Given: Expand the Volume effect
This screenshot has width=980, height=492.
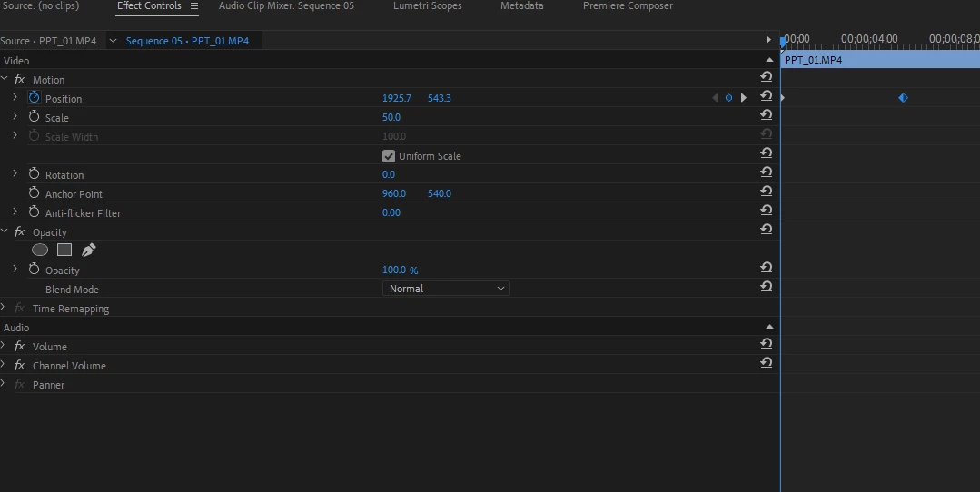Looking at the screenshot, I should coord(3,345).
